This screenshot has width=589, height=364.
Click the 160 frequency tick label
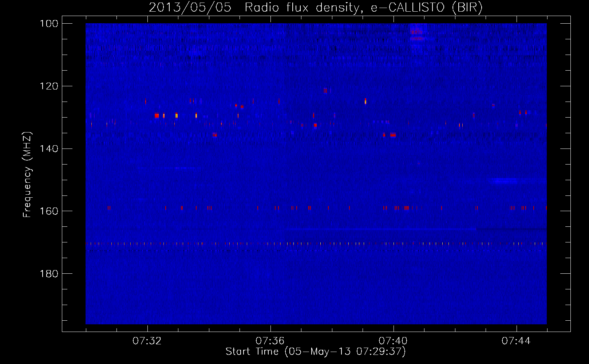coord(48,211)
